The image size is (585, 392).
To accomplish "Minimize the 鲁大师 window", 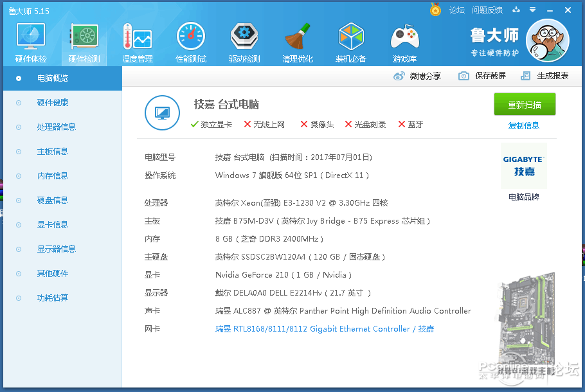I will [550, 10].
